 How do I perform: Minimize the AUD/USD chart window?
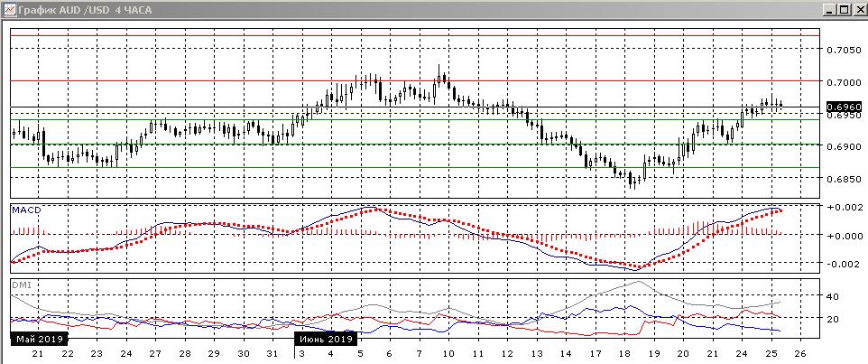[x=827, y=9]
